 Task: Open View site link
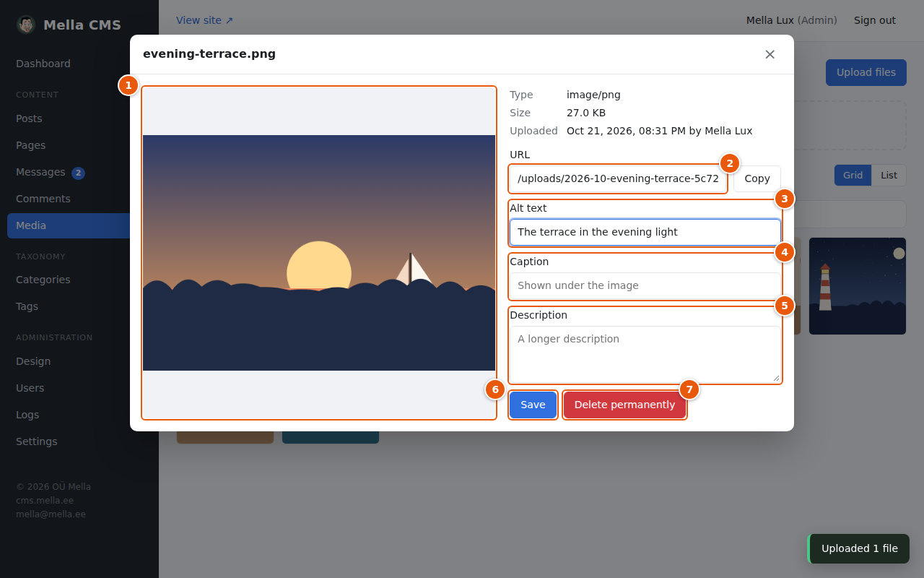(x=205, y=20)
